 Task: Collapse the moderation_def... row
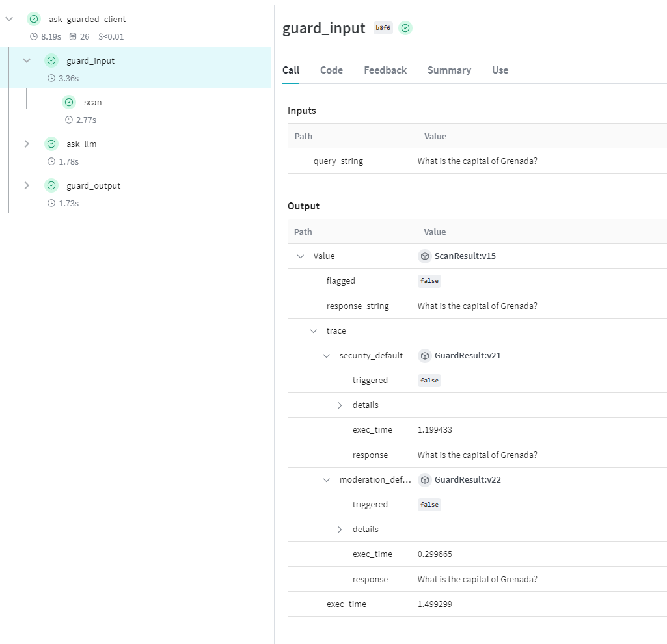pyautogui.click(x=327, y=480)
